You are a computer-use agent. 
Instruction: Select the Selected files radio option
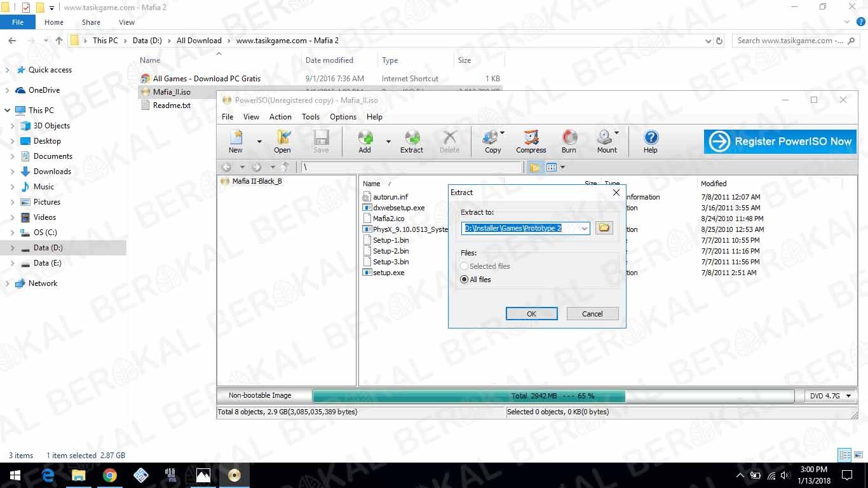pyautogui.click(x=465, y=266)
